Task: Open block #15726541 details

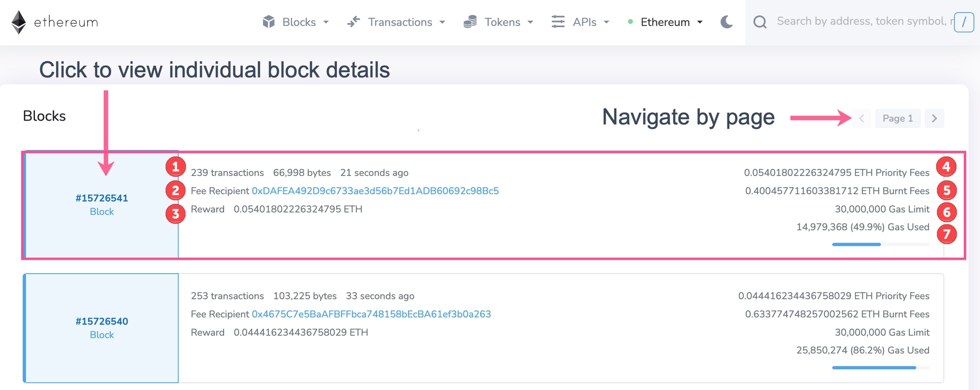Action: 102,198
